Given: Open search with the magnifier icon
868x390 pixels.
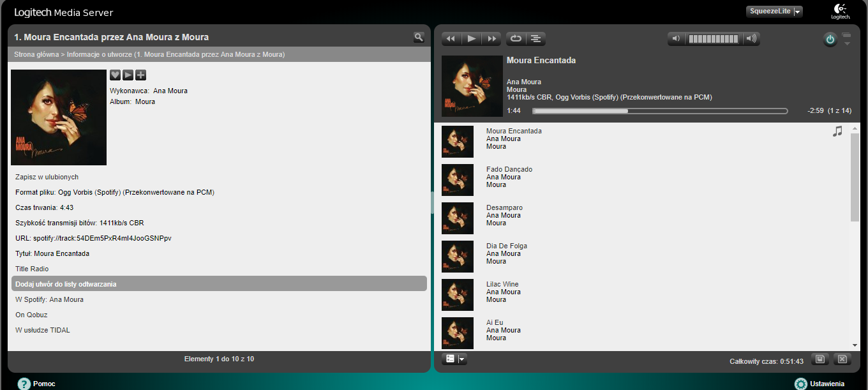Looking at the screenshot, I should pos(419,38).
